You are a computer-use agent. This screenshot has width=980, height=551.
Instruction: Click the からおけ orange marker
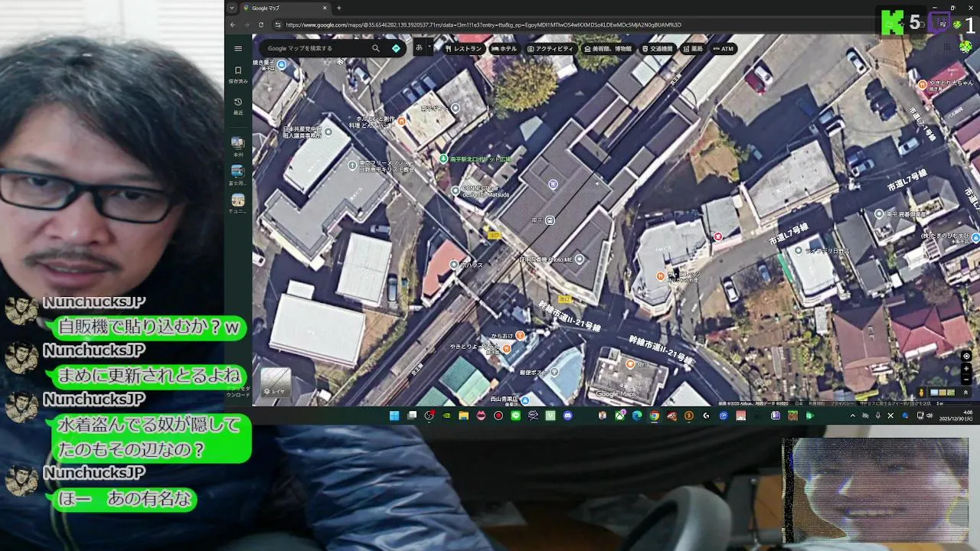520,335
